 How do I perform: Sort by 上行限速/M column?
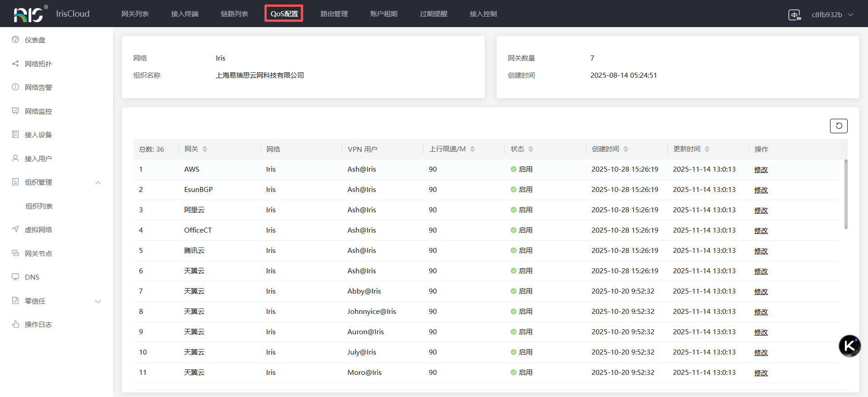(472, 149)
